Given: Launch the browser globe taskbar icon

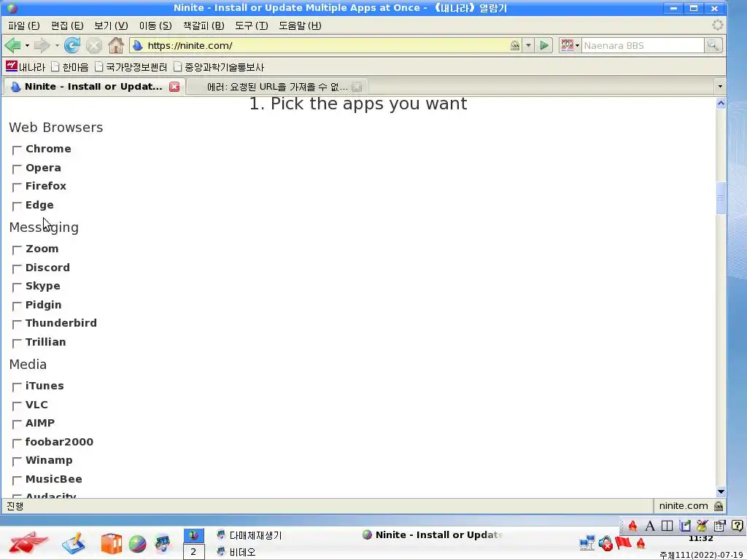Looking at the screenshot, I should point(137,544).
